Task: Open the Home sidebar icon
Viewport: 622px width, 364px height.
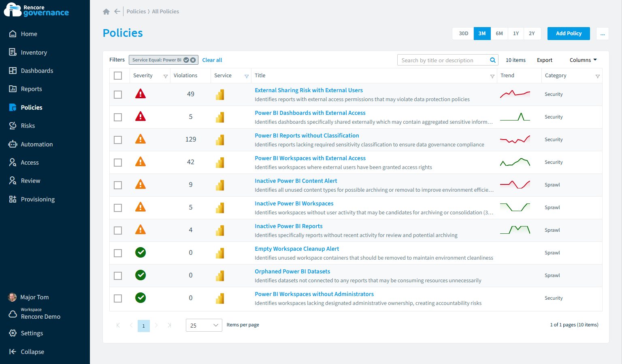Action: (x=13, y=34)
